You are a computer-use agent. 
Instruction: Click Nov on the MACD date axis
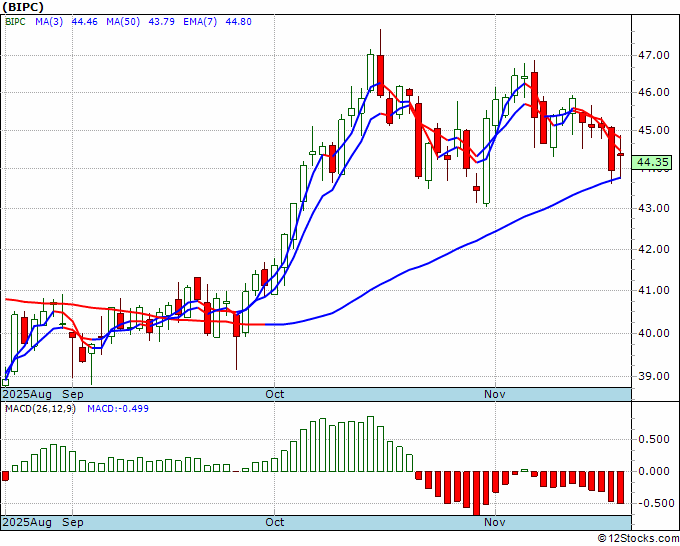[x=495, y=522]
